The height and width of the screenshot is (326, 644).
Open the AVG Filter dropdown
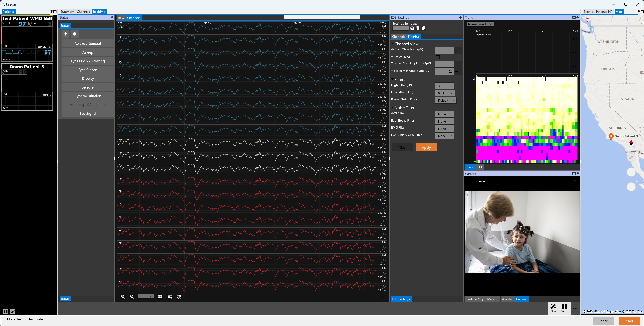[445, 114]
